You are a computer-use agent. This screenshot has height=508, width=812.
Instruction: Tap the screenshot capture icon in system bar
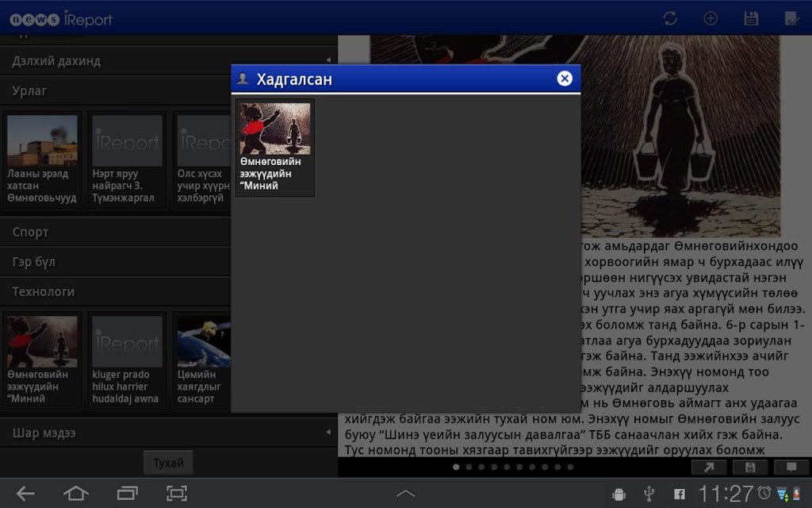pos(177,494)
